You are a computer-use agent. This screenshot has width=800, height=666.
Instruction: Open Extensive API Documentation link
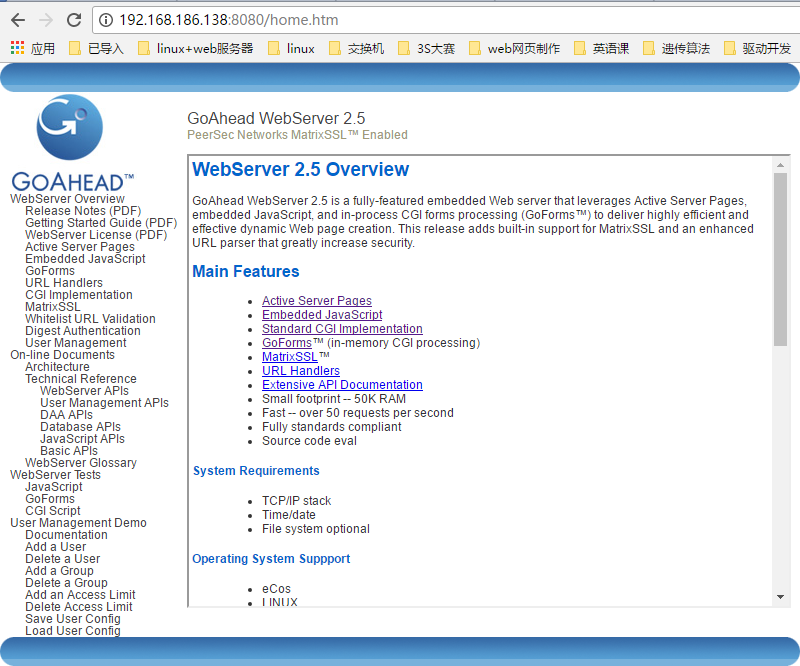click(x=342, y=385)
